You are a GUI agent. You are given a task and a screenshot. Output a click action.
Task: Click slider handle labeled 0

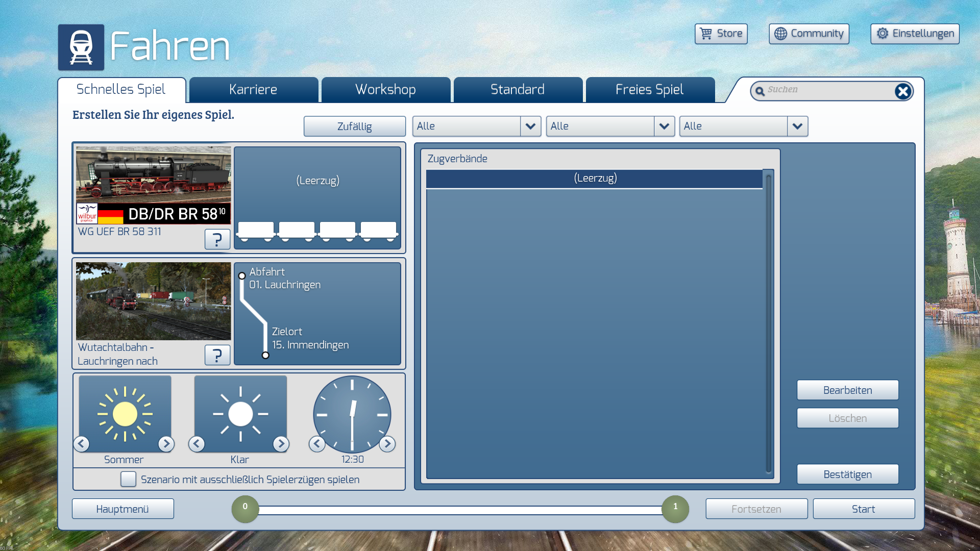[245, 509]
